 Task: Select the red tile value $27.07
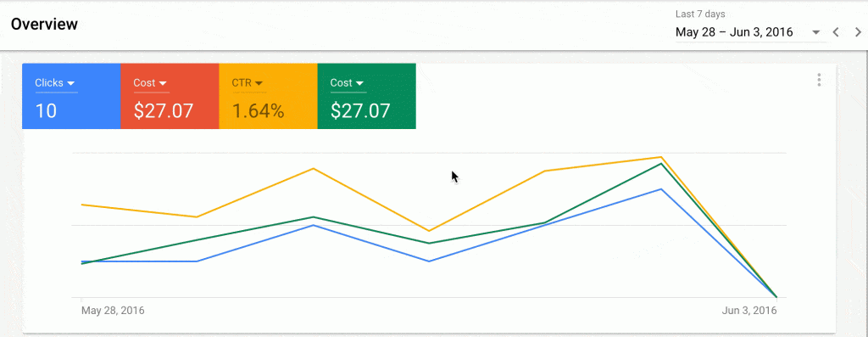[x=164, y=111]
